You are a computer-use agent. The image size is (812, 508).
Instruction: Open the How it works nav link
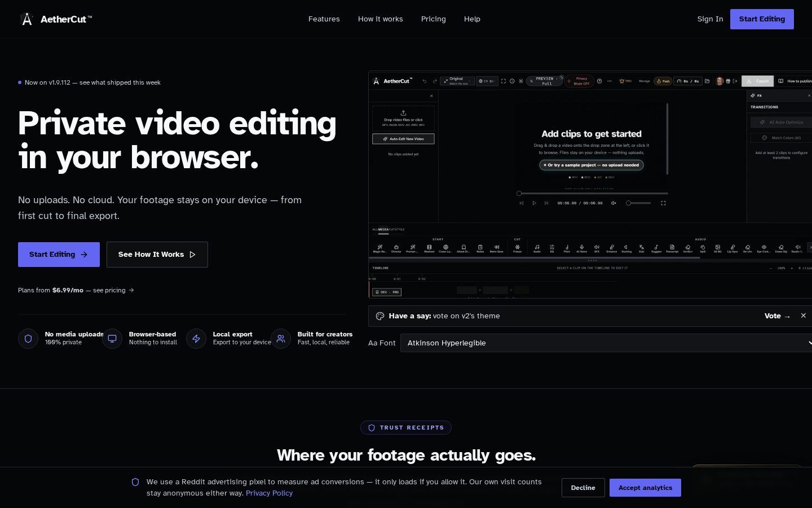(x=380, y=19)
